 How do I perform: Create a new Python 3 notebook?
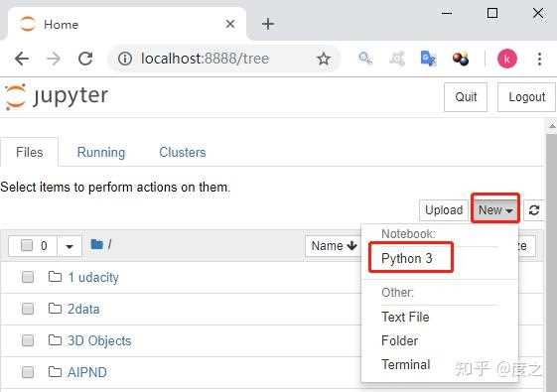(407, 258)
